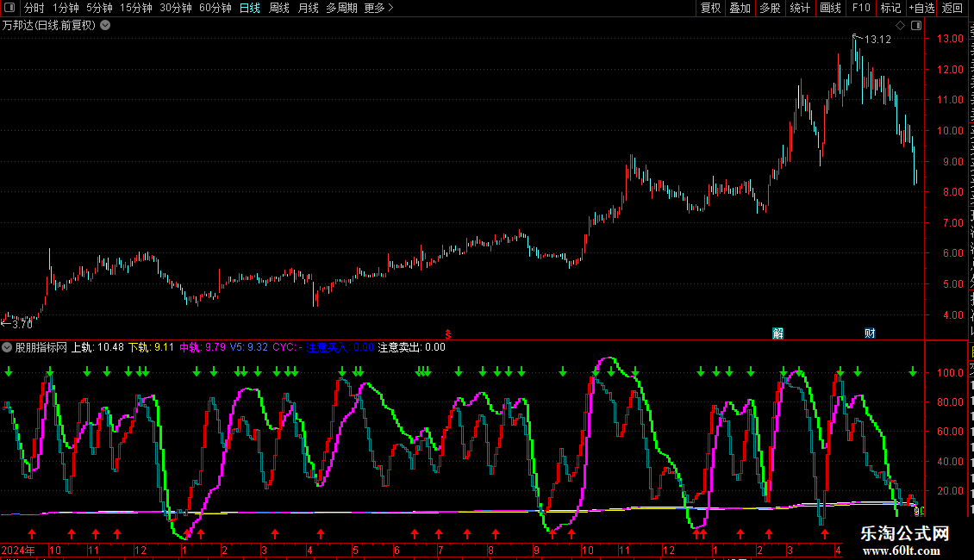Open the 多周期 multi-period view
This screenshot has width=974, height=560.
click(x=341, y=8)
